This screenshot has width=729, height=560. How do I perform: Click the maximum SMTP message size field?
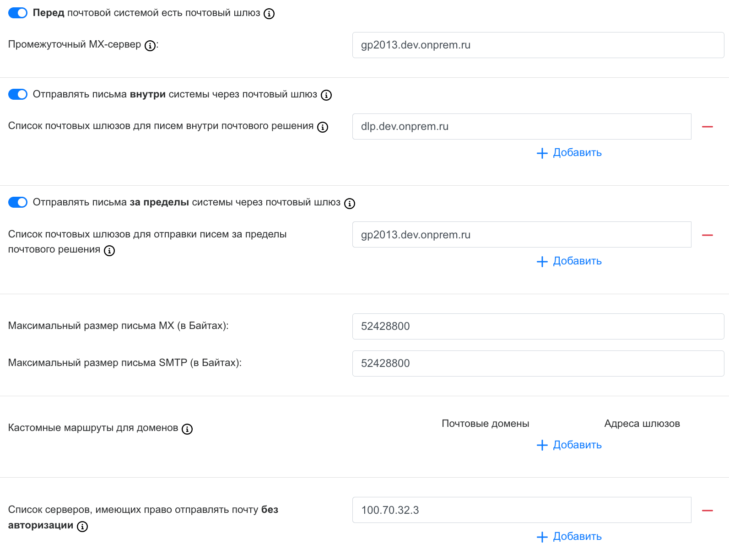point(538,363)
